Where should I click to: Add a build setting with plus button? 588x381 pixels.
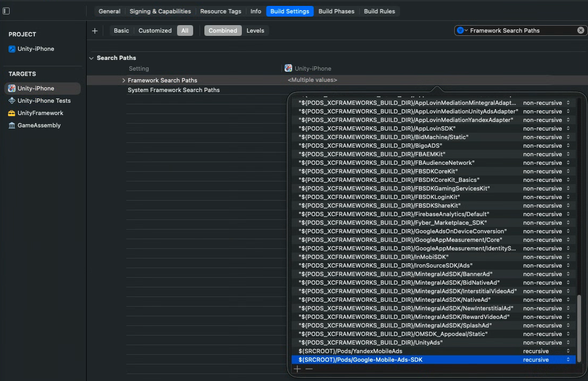pyautogui.click(x=95, y=31)
